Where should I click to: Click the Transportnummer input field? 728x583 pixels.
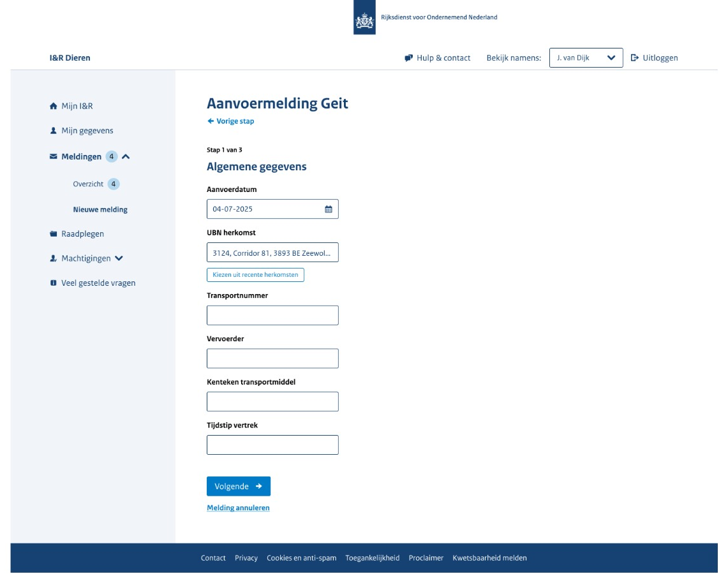[272, 315]
